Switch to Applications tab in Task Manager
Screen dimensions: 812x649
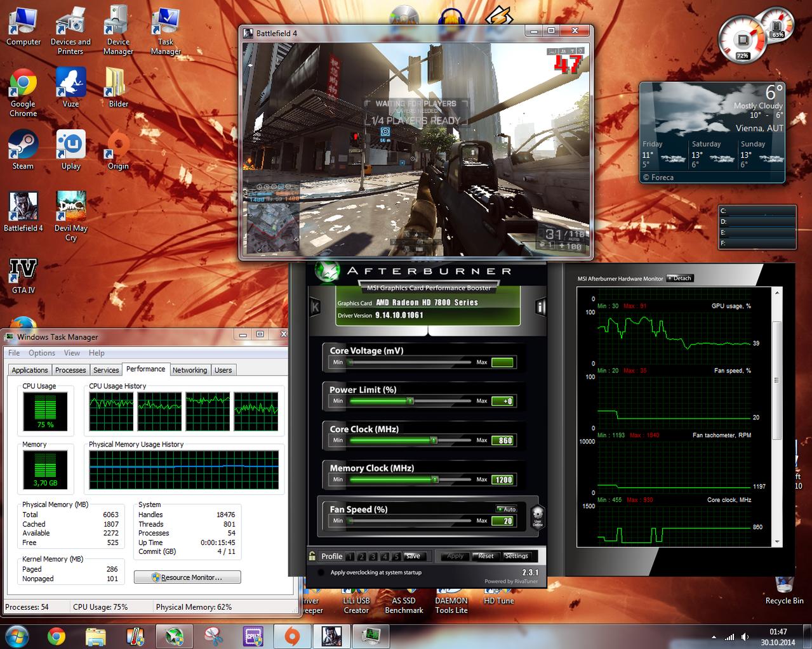(x=30, y=370)
